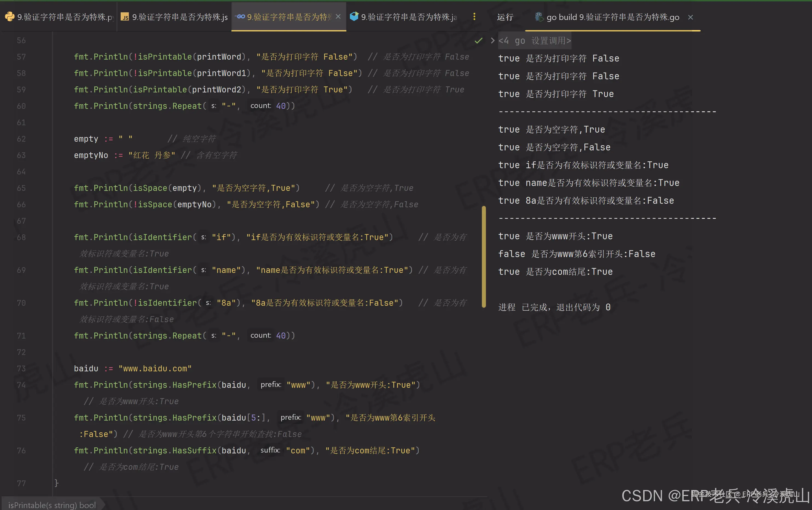812x510 pixels.
Task: Click the green inspection checkmark
Action: [478, 41]
